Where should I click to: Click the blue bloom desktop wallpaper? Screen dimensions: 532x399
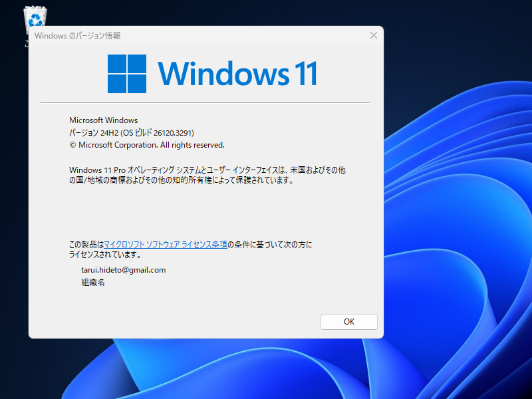point(459,199)
